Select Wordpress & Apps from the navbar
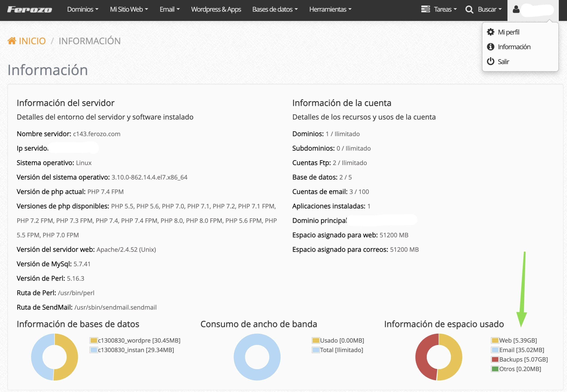This screenshot has width=567, height=392. coord(216,9)
